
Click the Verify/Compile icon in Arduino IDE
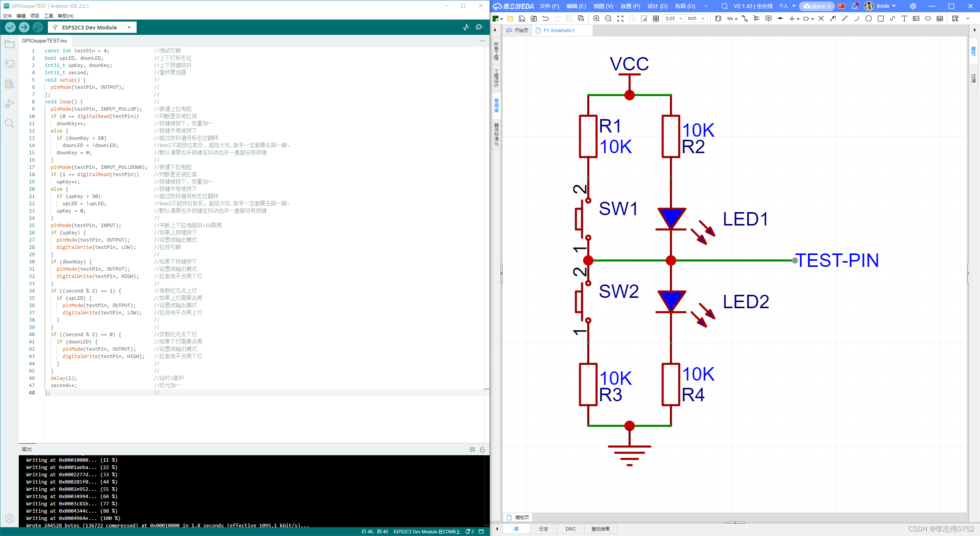[x=11, y=27]
